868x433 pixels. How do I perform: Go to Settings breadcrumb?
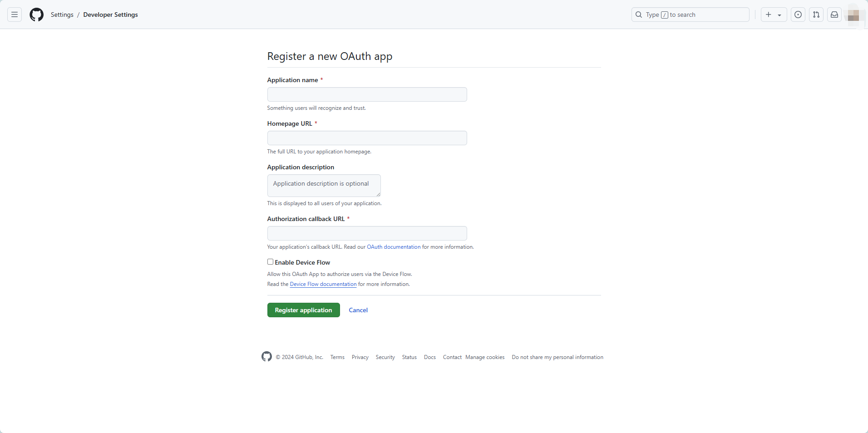pyautogui.click(x=62, y=15)
